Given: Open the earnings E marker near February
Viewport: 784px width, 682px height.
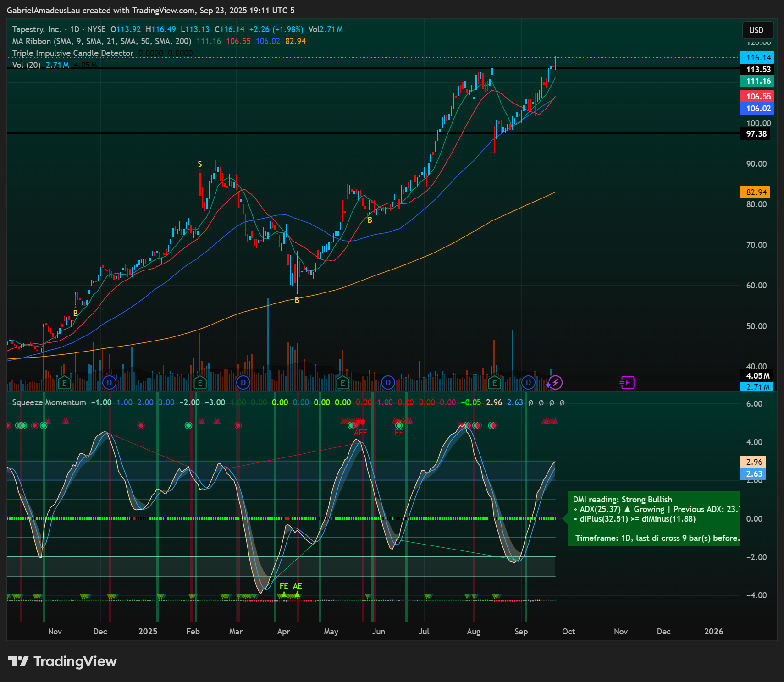Looking at the screenshot, I should pyautogui.click(x=200, y=382).
